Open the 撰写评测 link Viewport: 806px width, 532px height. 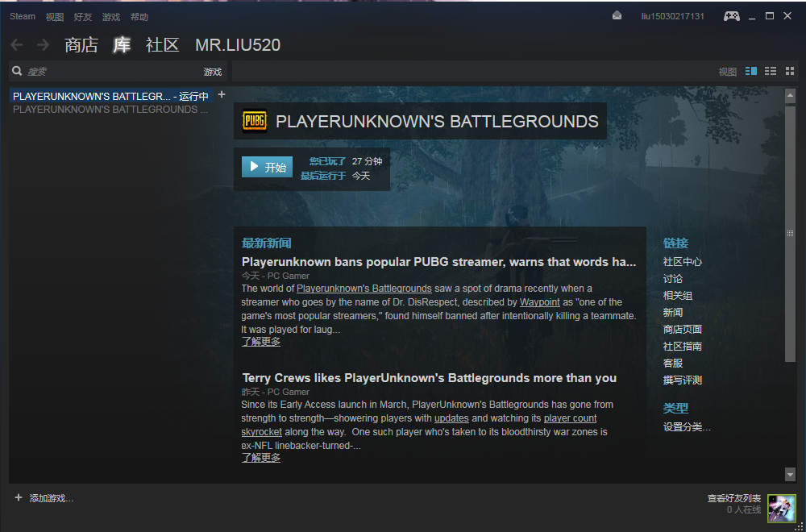coord(682,380)
